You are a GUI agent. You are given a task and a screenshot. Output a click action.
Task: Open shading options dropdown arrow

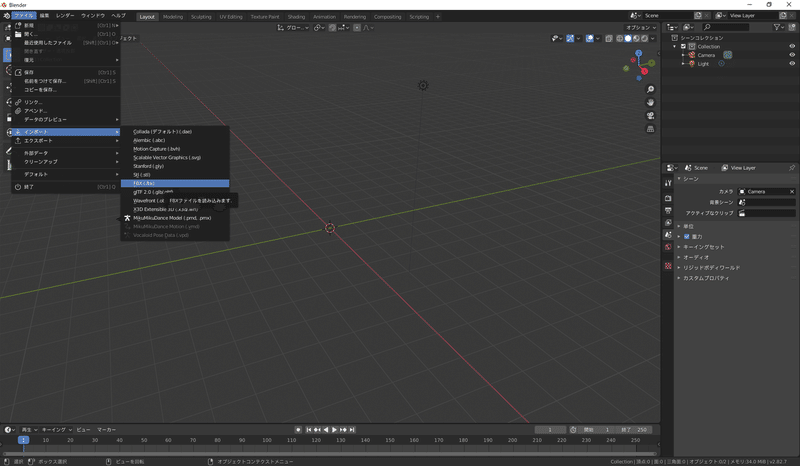(x=653, y=38)
